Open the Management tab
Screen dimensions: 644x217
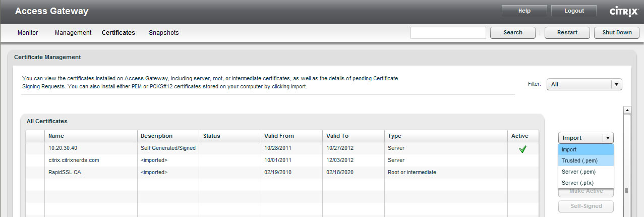(x=73, y=33)
